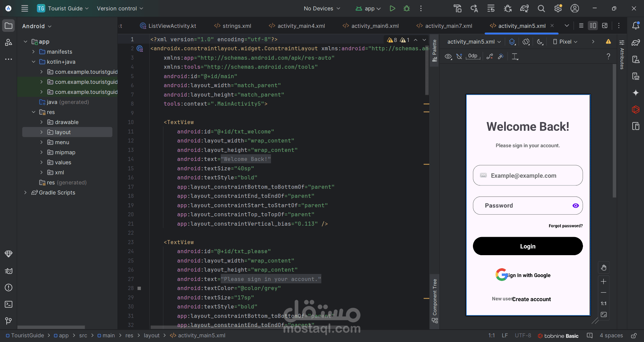The width and height of the screenshot is (644, 342).
Task: Switch to activity_main7.xml tab
Action: tap(444, 26)
